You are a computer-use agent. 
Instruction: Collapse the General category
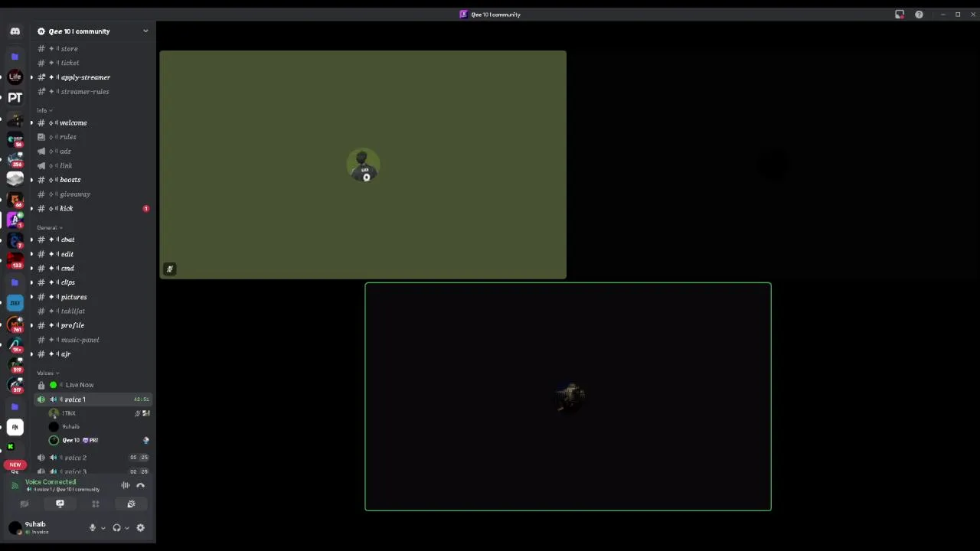pyautogui.click(x=50, y=227)
